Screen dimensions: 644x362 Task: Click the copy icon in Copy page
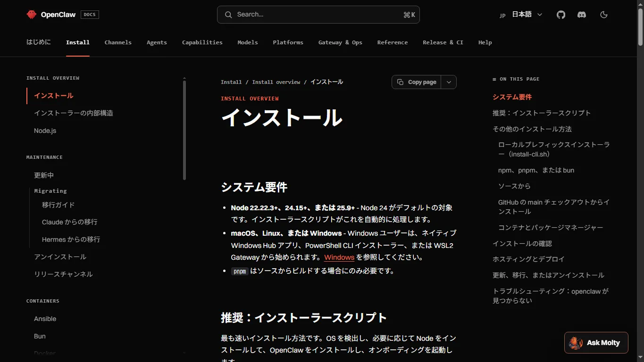point(400,82)
